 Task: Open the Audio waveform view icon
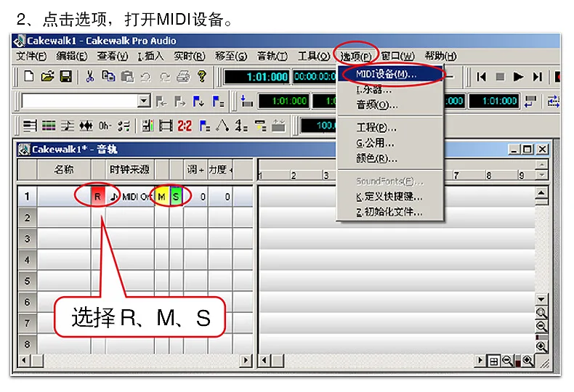tap(86, 126)
